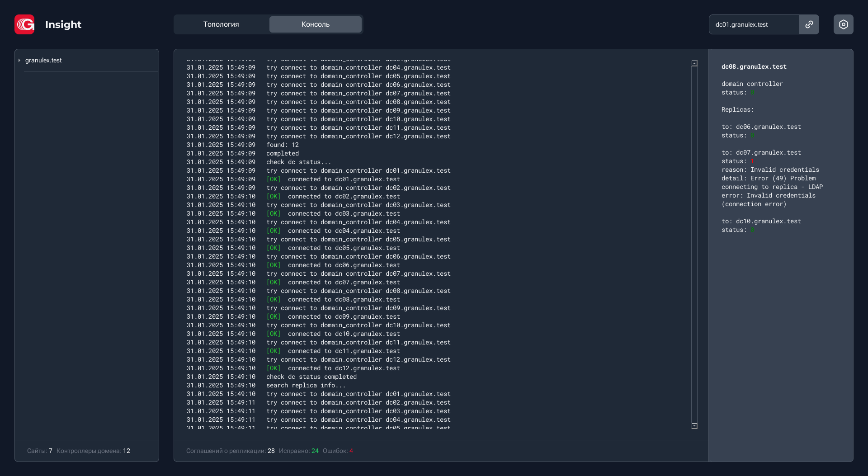868x476 pixels.
Task: Click the Granulex Insight logo icon
Action: point(24,24)
